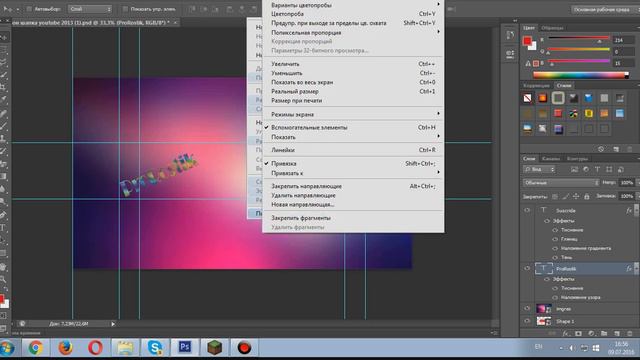The width and height of the screenshot is (640, 360).
Task: Click the red record taskbar icon
Action: [244, 348]
